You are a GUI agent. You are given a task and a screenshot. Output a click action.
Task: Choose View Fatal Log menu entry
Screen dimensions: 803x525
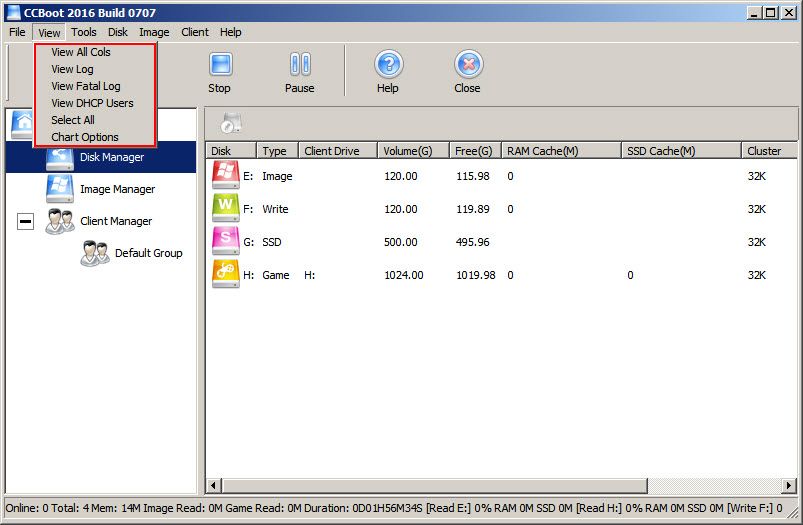click(x=94, y=86)
